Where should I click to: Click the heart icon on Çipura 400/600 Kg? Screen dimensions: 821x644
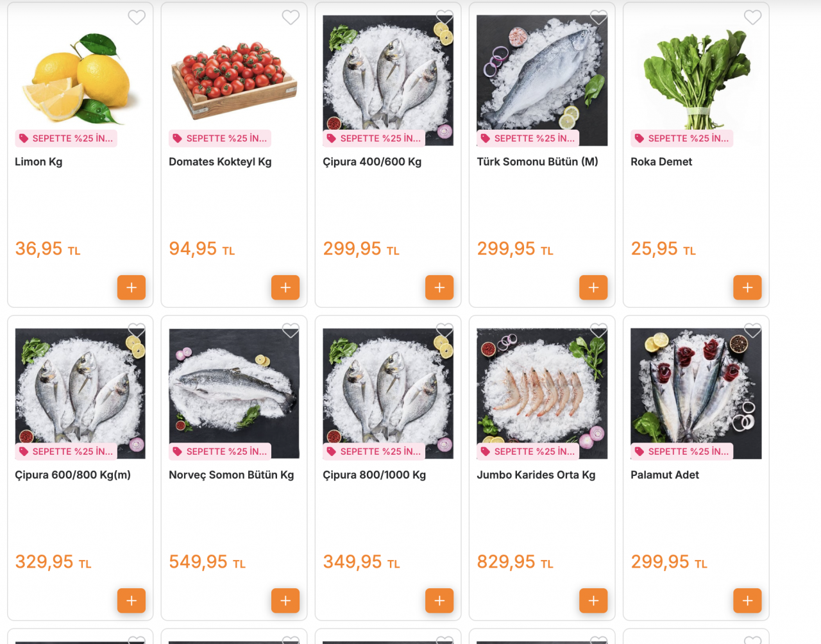click(x=444, y=17)
